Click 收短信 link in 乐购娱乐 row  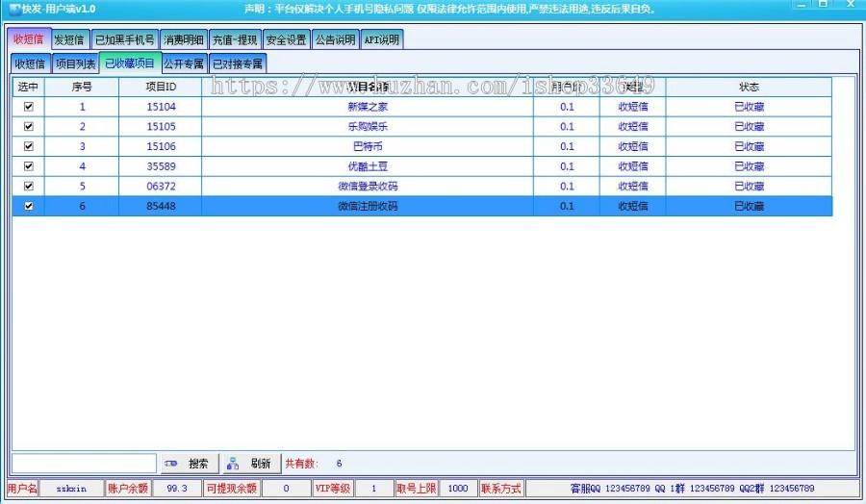click(632, 127)
